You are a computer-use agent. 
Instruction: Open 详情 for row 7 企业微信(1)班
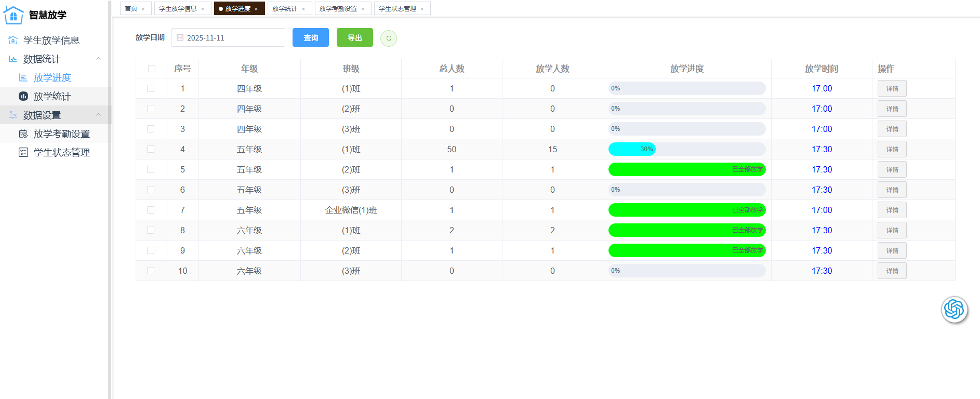(x=892, y=210)
